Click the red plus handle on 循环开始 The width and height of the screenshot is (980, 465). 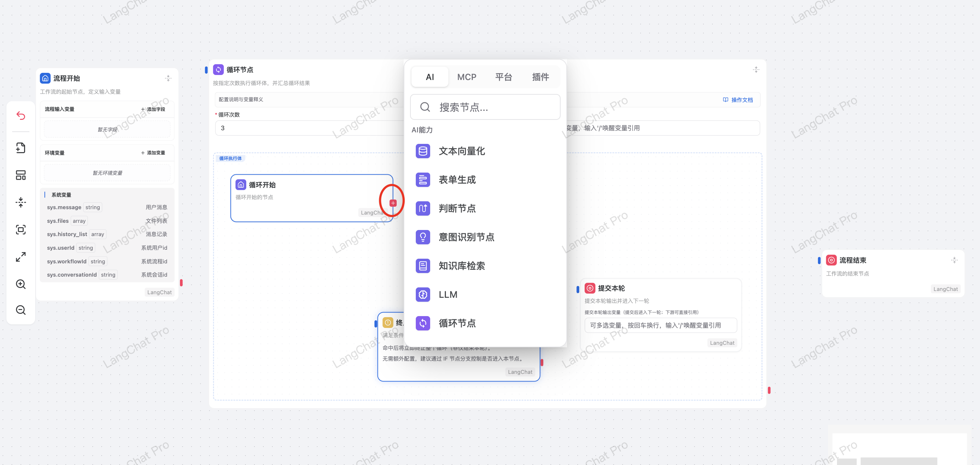pyautogui.click(x=393, y=203)
